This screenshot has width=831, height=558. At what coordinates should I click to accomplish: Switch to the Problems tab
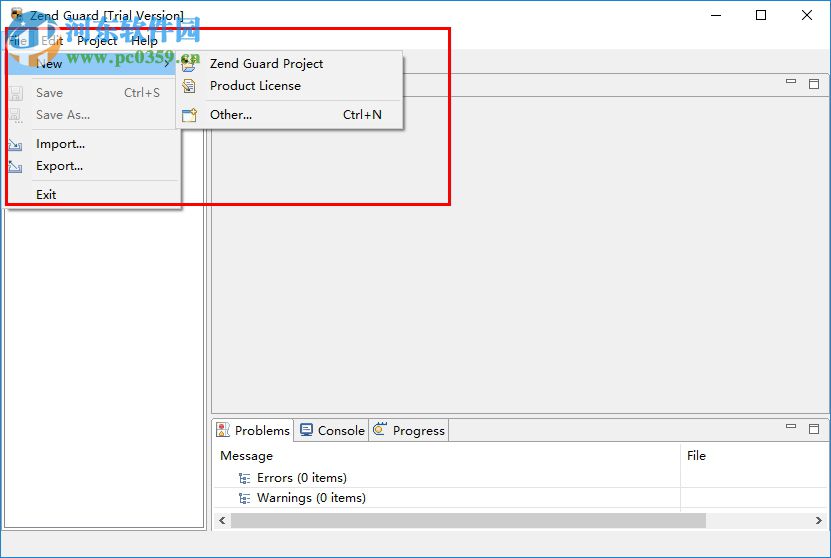pyautogui.click(x=253, y=430)
